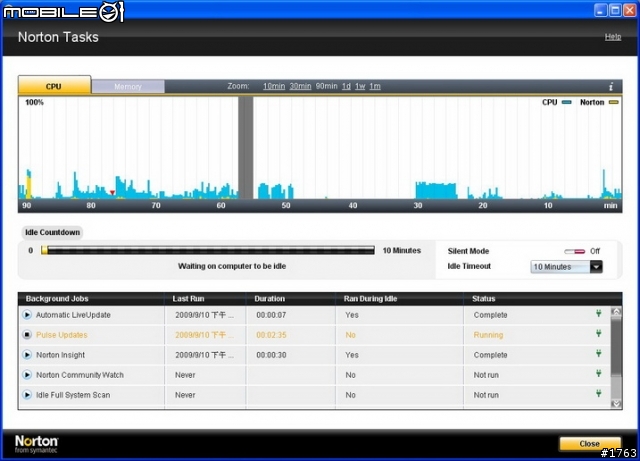The width and height of the screenshot is (640, 461).
Task: Click the plug icon in Automatic LiveUpdate row
Action: [598, 314]
